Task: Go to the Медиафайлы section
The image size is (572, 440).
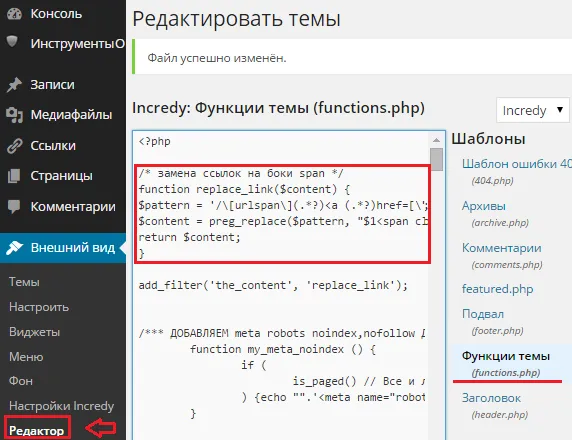Action: coord(71,115)
